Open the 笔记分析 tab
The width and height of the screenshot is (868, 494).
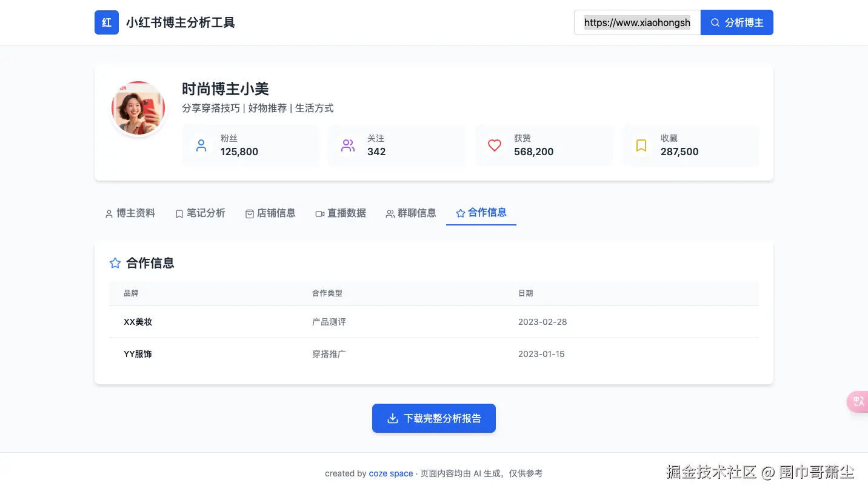pyautogui.click(x=201, y=213)
